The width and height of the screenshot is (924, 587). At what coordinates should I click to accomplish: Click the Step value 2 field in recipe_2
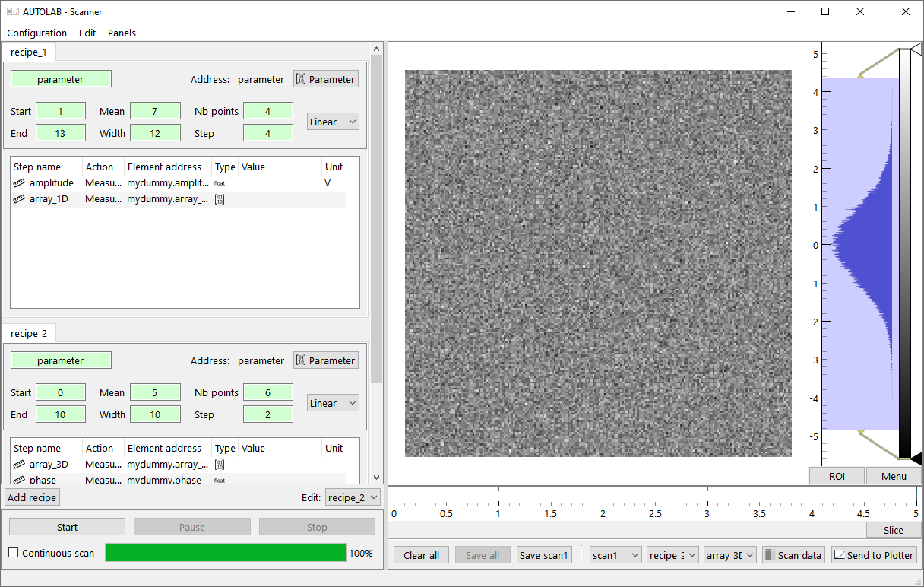click(268, 414)
